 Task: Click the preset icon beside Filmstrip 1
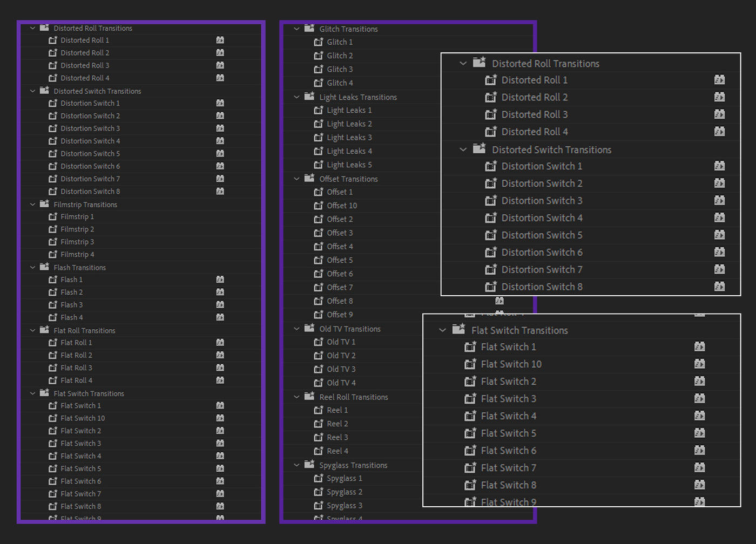(53, 216)
